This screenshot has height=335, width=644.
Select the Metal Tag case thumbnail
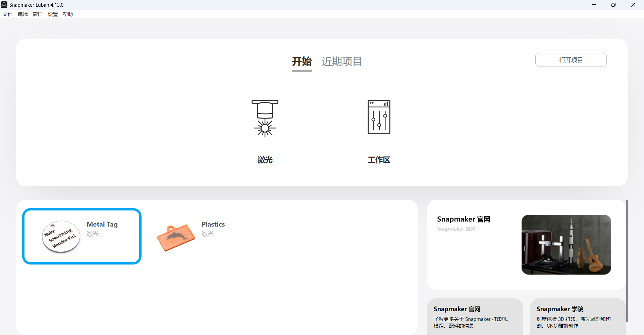(61, 237)
